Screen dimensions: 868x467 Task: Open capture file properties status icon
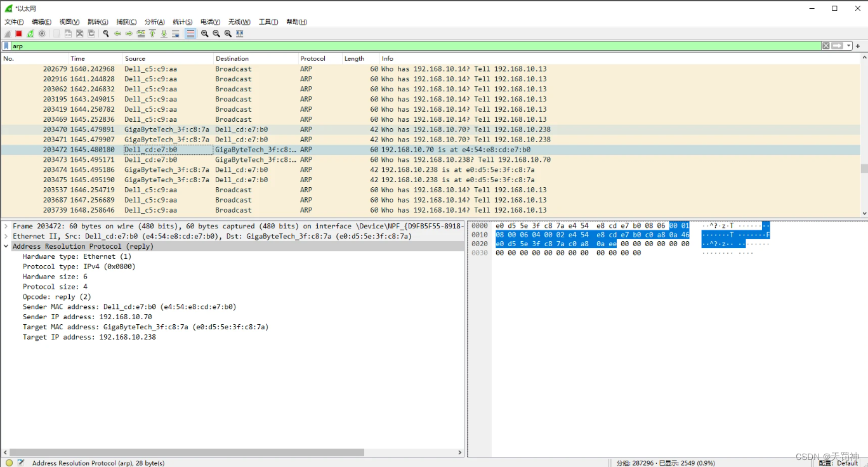(21, 463)
